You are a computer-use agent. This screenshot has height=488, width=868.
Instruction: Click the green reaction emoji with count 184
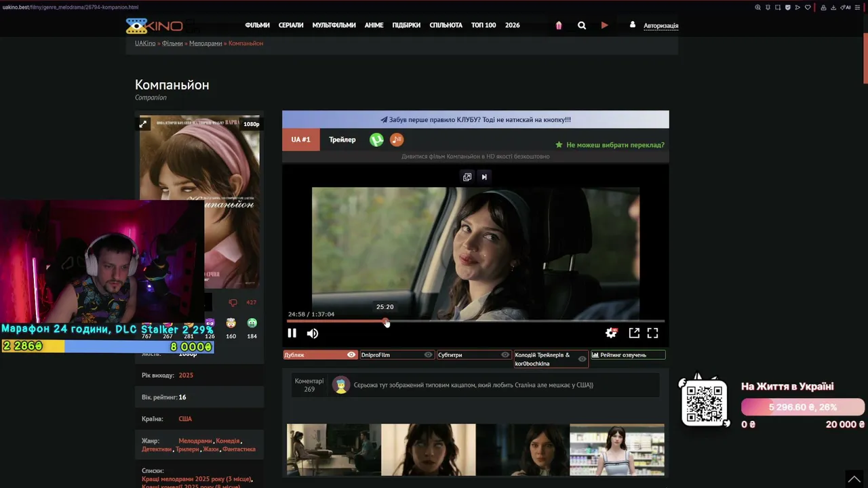tap(252, 323)
